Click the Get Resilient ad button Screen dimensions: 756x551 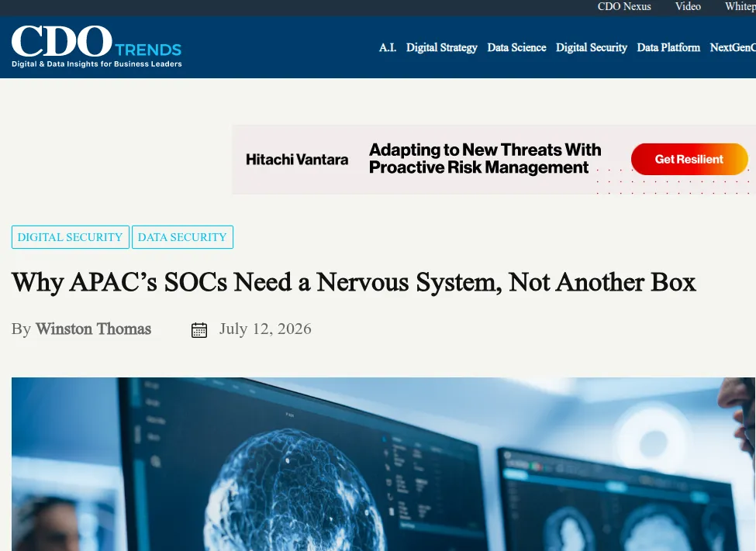[x=689, y=159]
